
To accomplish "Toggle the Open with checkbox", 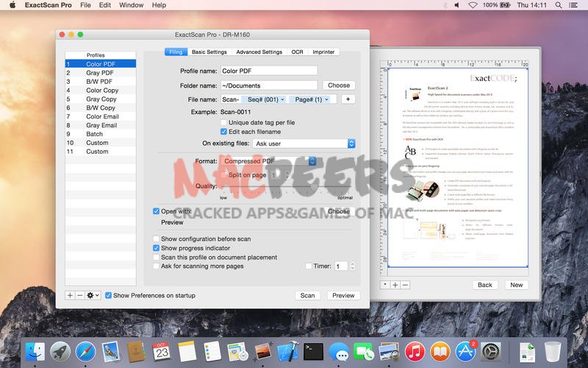I will click(x=156, y=211).
